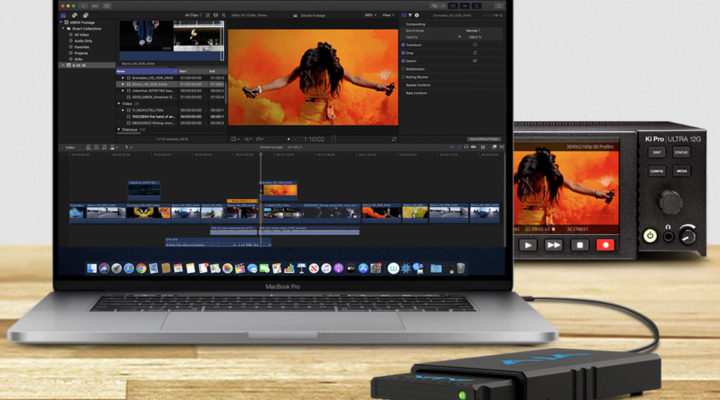
Task: Click the fast-forward button on the Ki Pro
Action: (x=553, y=245)
